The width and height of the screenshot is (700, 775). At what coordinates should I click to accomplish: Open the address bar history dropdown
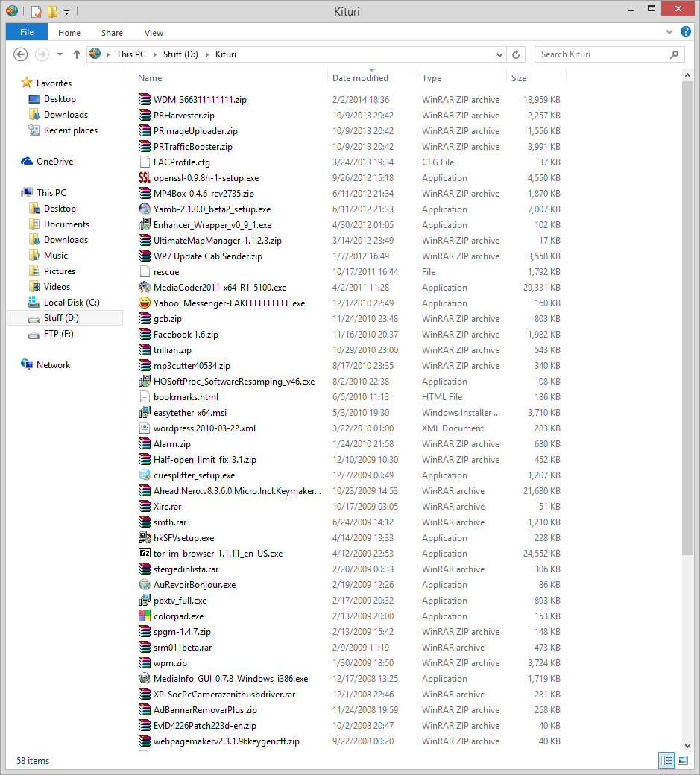pos(499,54)
